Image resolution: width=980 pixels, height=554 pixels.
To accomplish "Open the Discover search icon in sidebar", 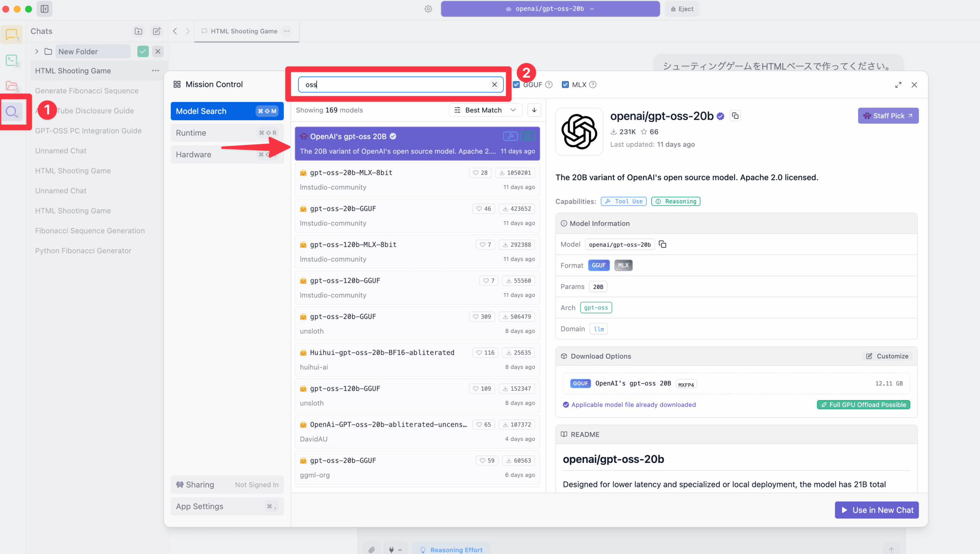I will pos(11,112).
